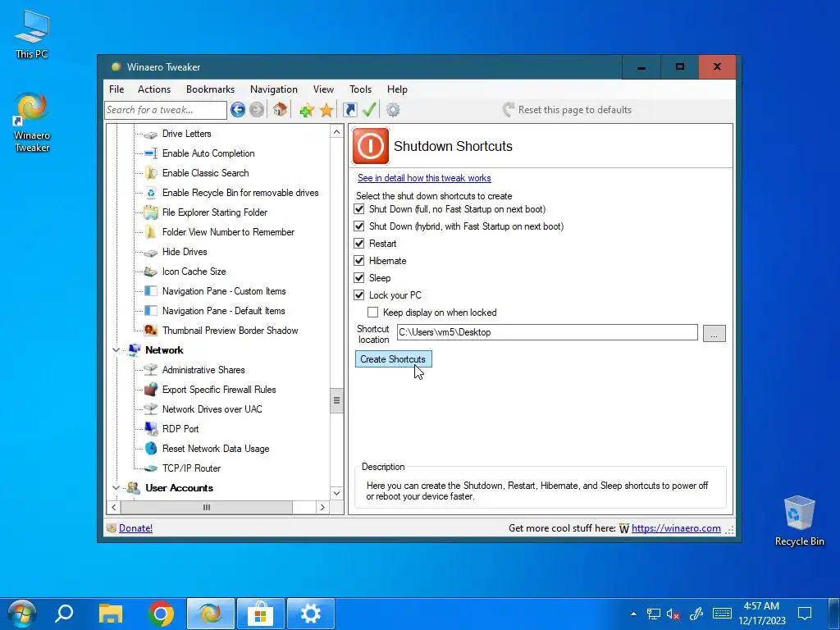Click the taskbar search magnifier icon

64,614
